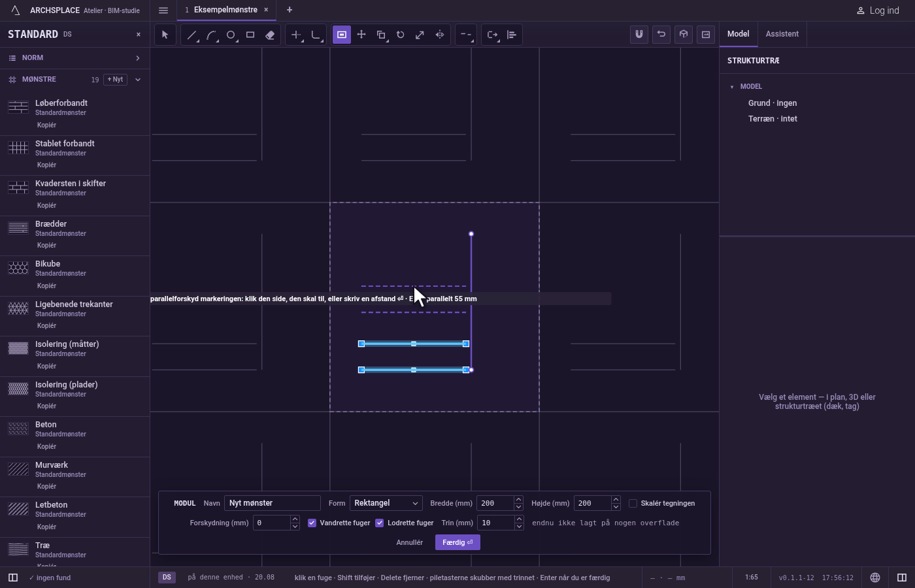
Task: Select the arrow selection tool
Action: [x=165, y=35]
